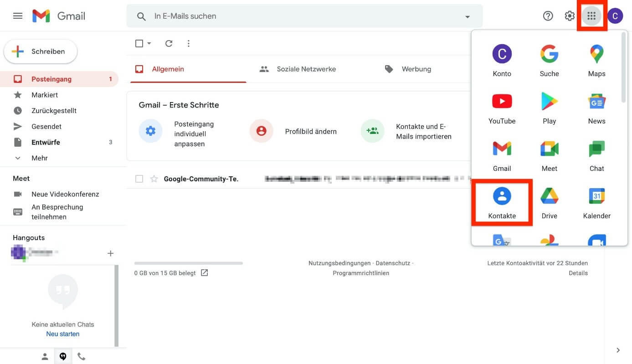This screenshot has height=364, width=632.
Task: Launch the Kalender app
Action: click(596, 202)
